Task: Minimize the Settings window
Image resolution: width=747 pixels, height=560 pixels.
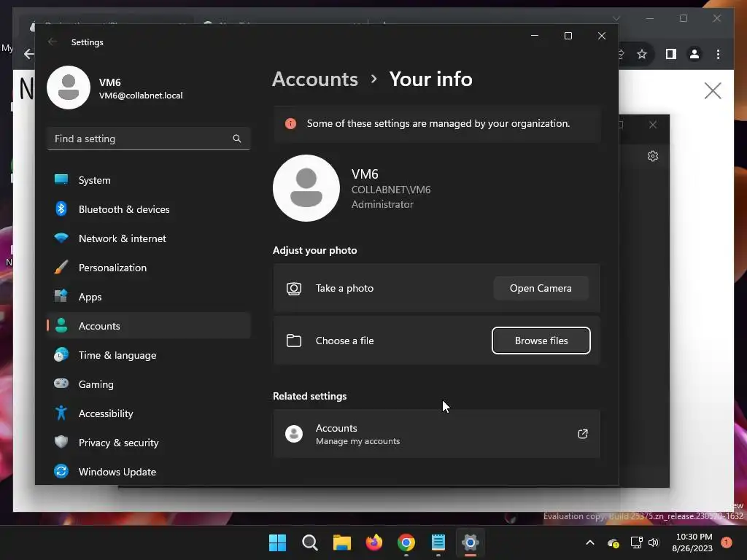Action: pyautogui.click(x=535, y=36)
